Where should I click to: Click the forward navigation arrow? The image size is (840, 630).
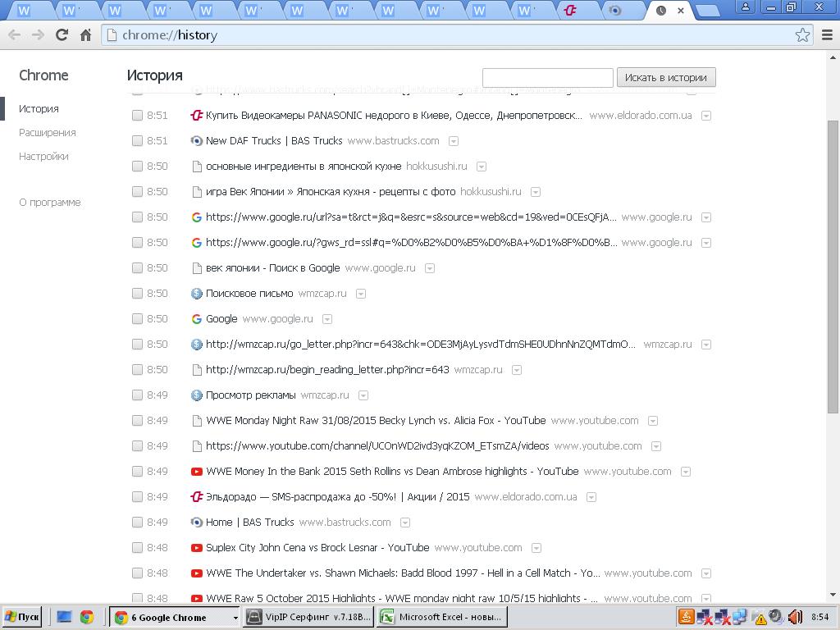pyautogui.click(x=38, y=34)
